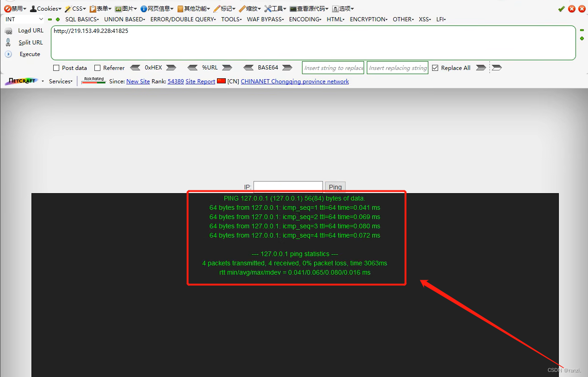The image size is (588, 377).
Task: Click the %URL decode left arrow
Action: [192, 68]
